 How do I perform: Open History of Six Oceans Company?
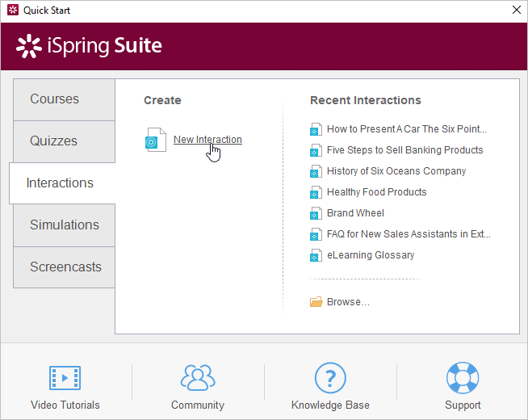point(396,171)
